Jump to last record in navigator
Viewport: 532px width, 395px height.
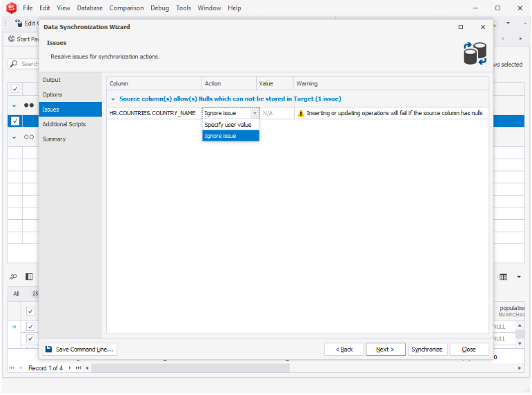(78, 368)
